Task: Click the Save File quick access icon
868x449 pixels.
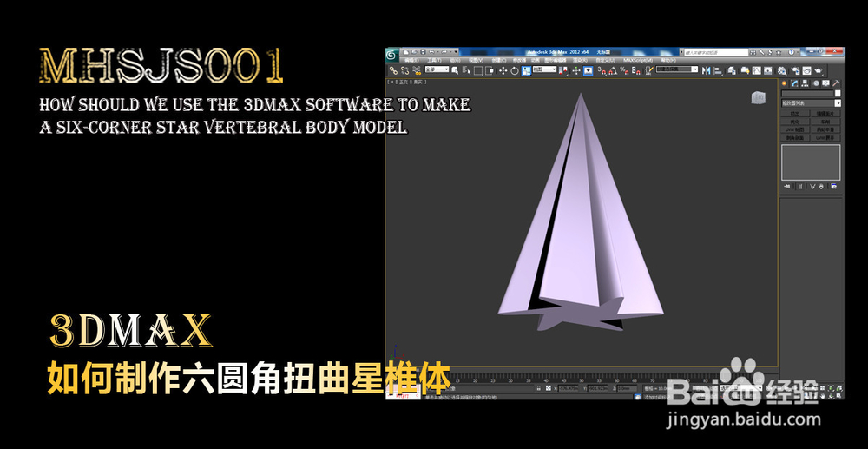Action: click(x=423, y=52)
